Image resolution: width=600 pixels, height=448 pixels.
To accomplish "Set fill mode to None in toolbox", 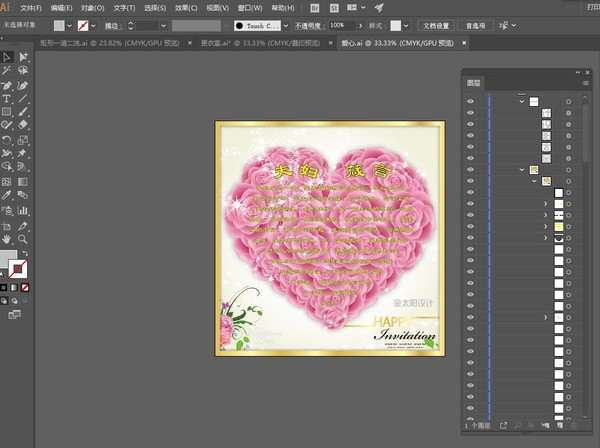I will (25, 287).
